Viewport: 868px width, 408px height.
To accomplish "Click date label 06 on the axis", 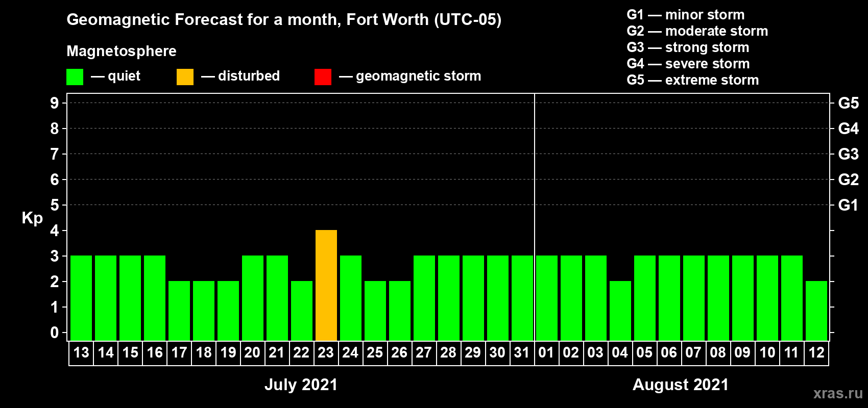I will (x=669, y=353).
